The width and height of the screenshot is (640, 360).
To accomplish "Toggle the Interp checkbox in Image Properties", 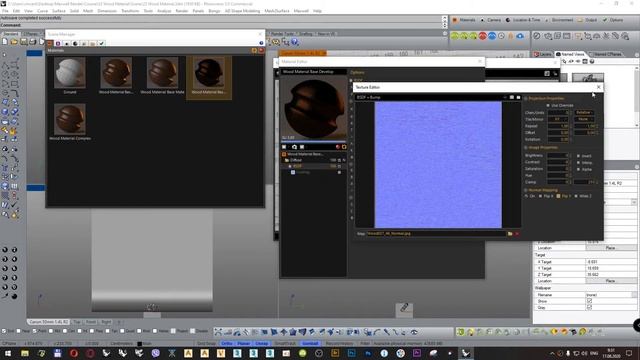I will tap(578, 162).
